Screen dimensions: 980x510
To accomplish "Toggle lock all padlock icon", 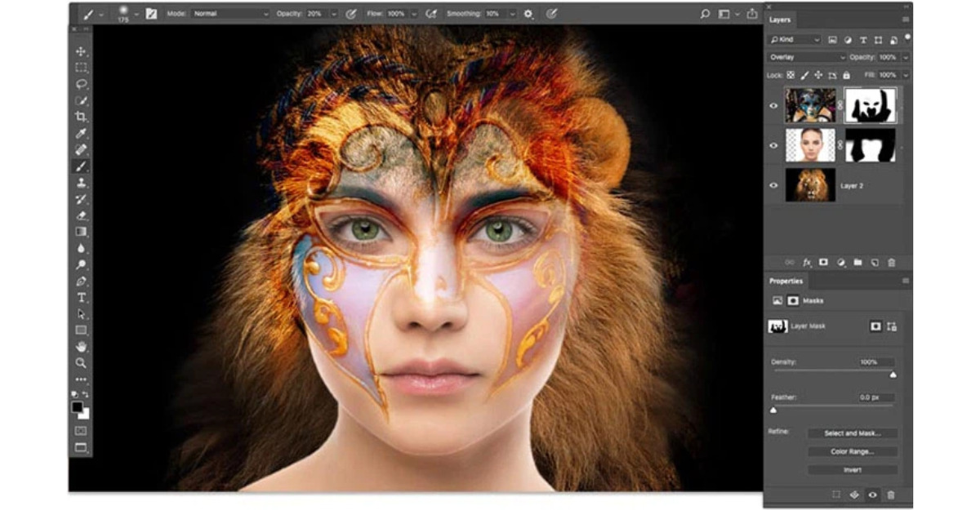I will pyautogui.click(x=845, y=74).
